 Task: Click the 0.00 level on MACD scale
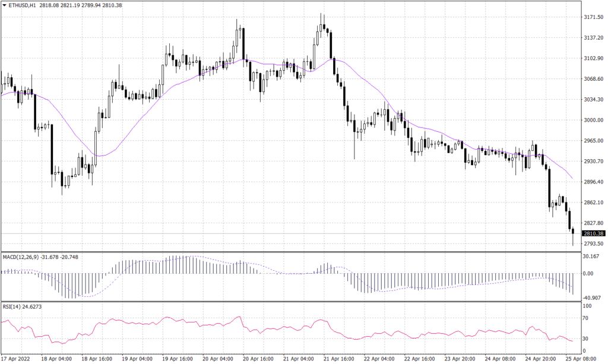pyautogui.click(x=589, y=274)
